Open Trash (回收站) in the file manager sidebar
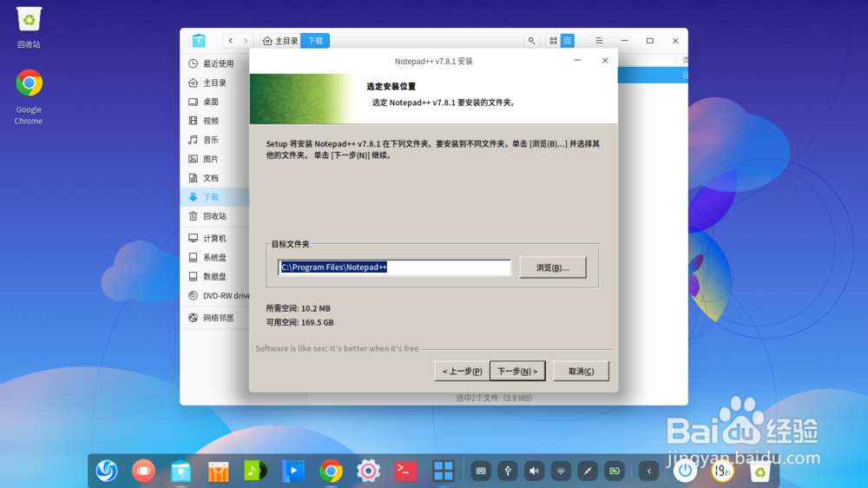868x488 pixels. (214, 216)
